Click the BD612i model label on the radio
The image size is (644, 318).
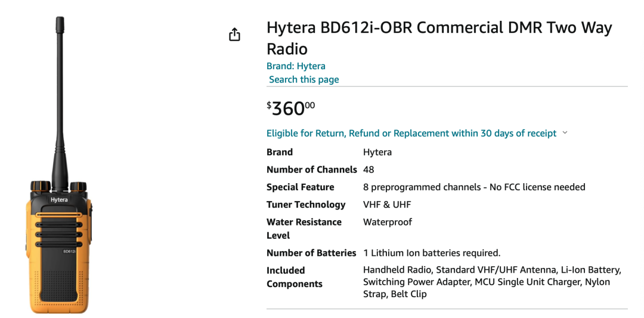(69, 251)
